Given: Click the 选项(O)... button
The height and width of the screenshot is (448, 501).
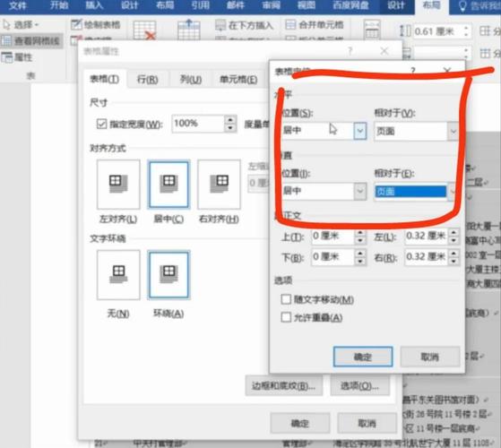Looking at the screenshot, I should point(359,386).
